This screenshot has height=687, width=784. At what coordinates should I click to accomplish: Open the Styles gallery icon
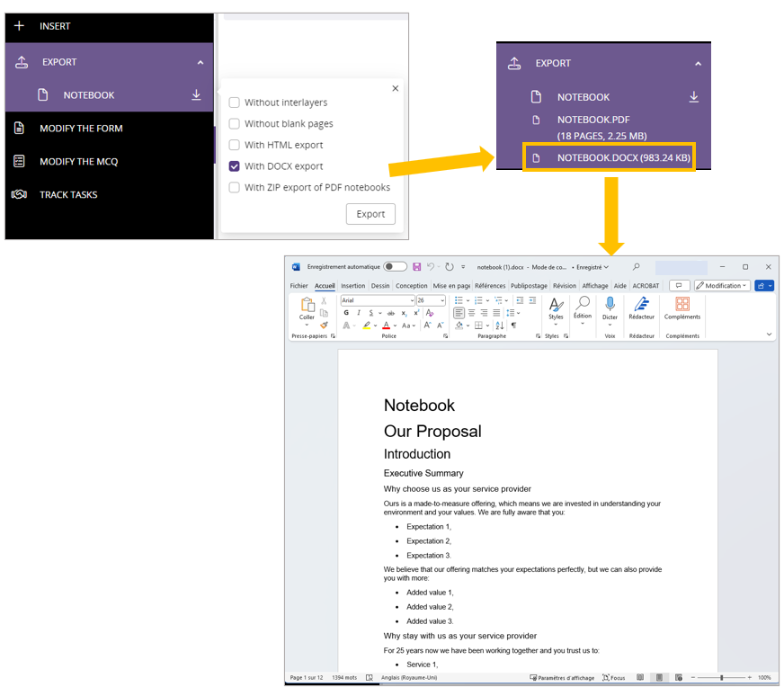[556, 306]
